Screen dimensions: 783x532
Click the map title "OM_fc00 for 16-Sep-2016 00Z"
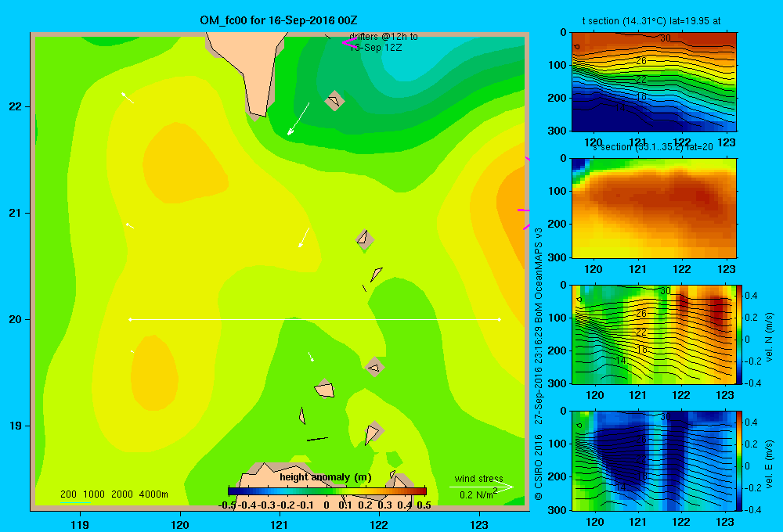tap(278, 20)
